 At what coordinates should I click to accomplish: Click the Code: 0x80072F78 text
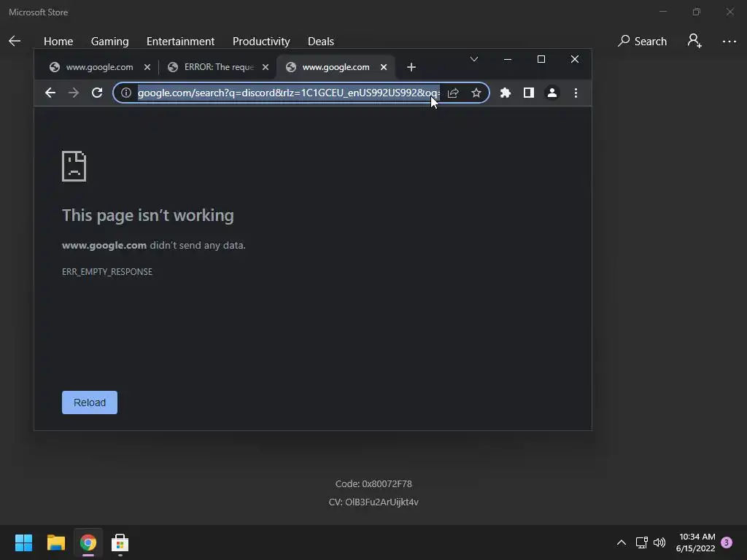pyautogui.click(x=373, y=484)
